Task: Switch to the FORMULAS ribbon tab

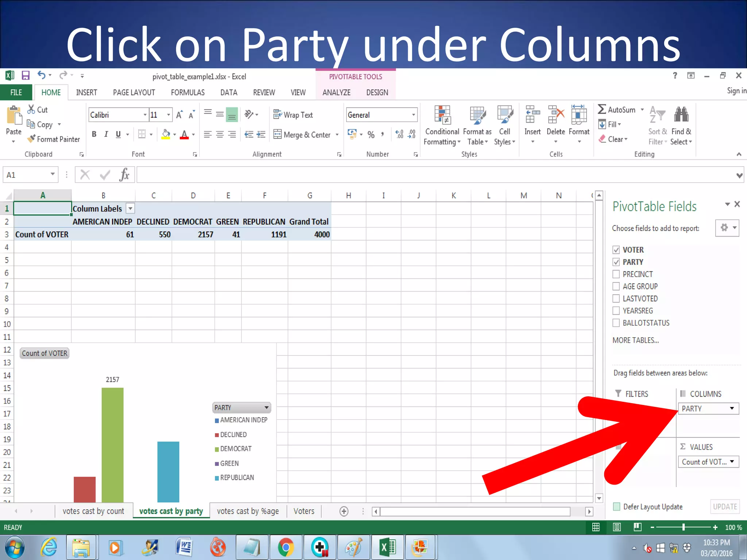Action: click(x=188, y=93)
